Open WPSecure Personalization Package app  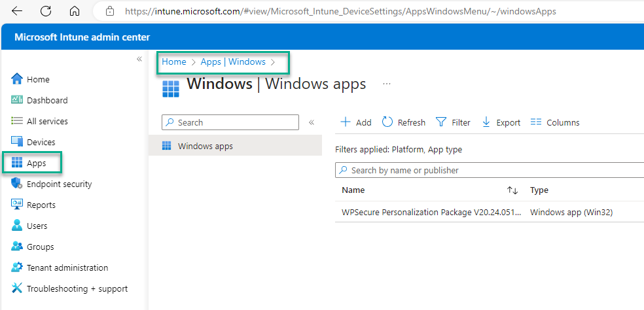coord(432,213)
